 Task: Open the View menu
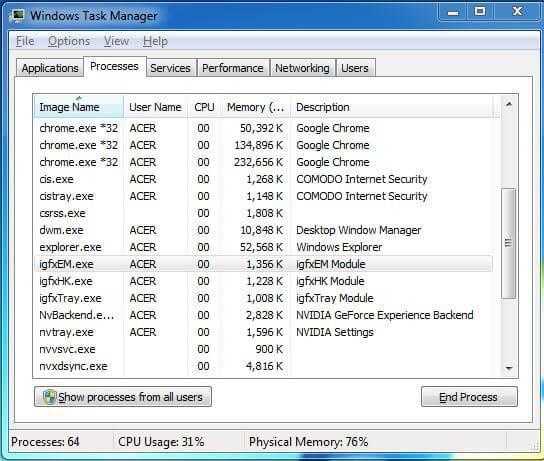coord(116,41)
